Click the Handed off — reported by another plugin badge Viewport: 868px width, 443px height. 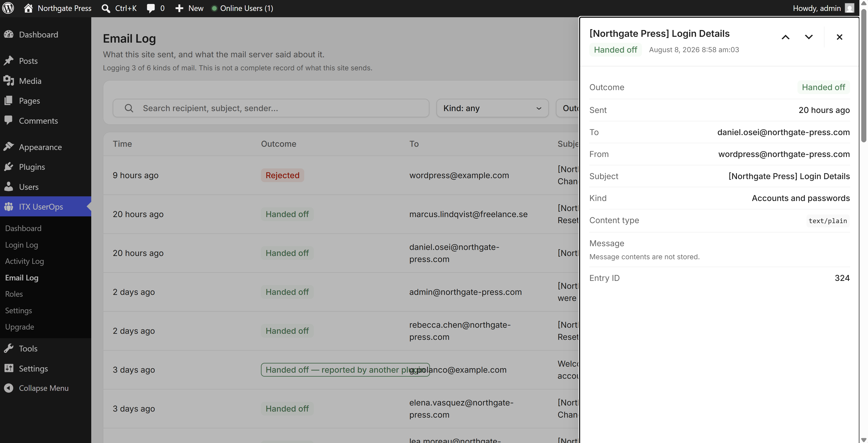[x=345, y=370]
